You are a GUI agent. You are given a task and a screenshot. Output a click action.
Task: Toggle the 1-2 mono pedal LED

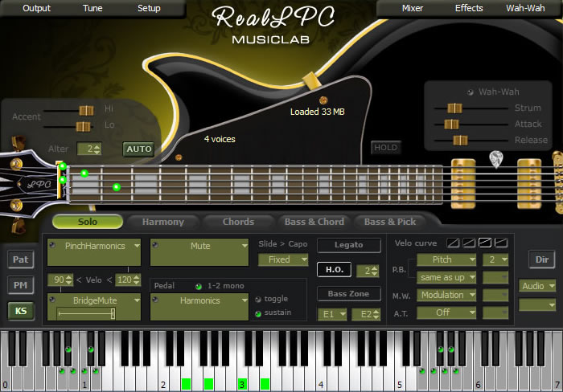pyautogui.click(x=199, y=286)
